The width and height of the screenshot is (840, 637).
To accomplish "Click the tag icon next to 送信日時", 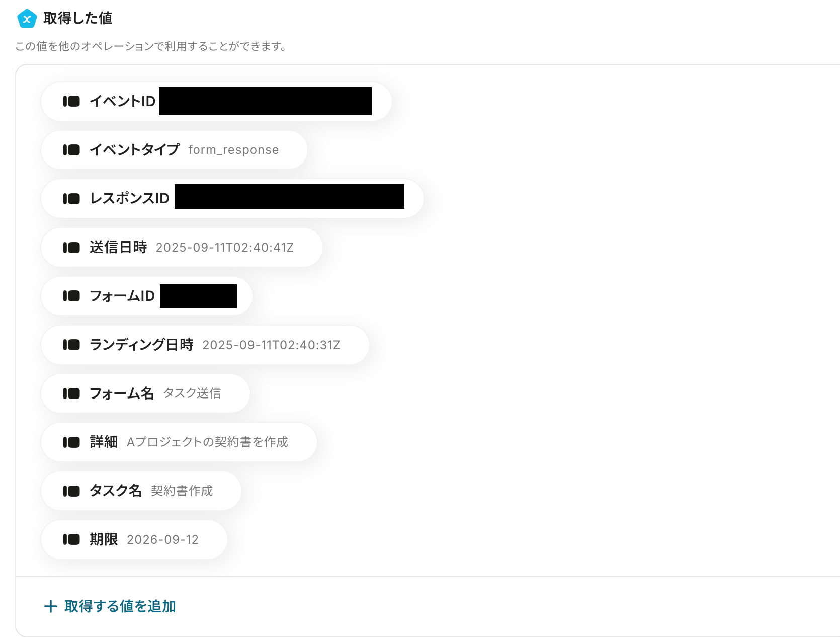I will 71,248.
